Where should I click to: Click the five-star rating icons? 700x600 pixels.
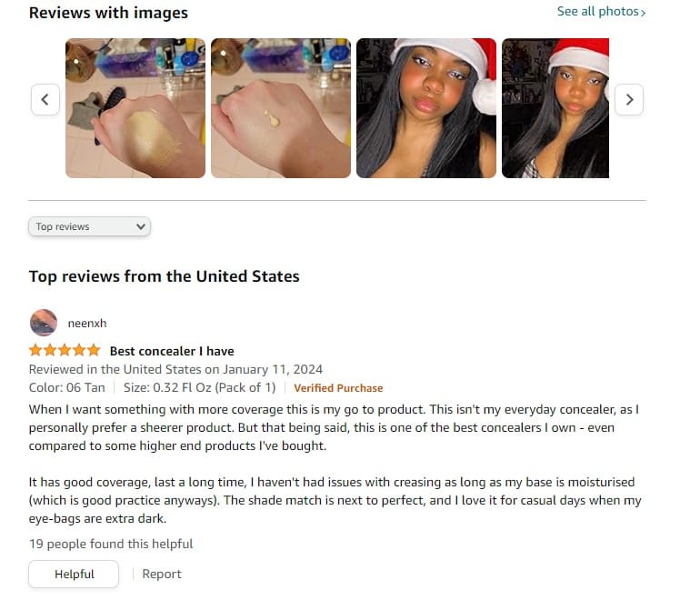(65, 350)
